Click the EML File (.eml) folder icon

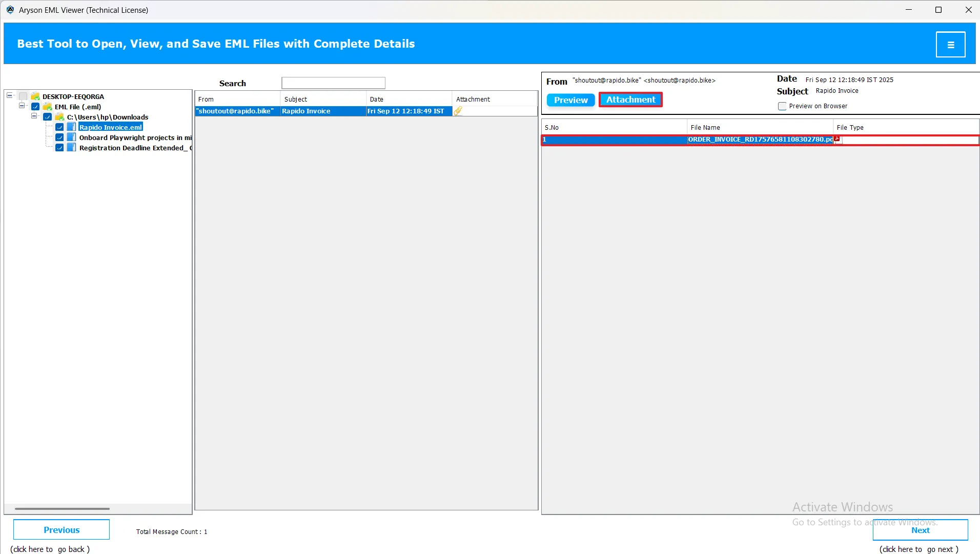coord(48,107)
